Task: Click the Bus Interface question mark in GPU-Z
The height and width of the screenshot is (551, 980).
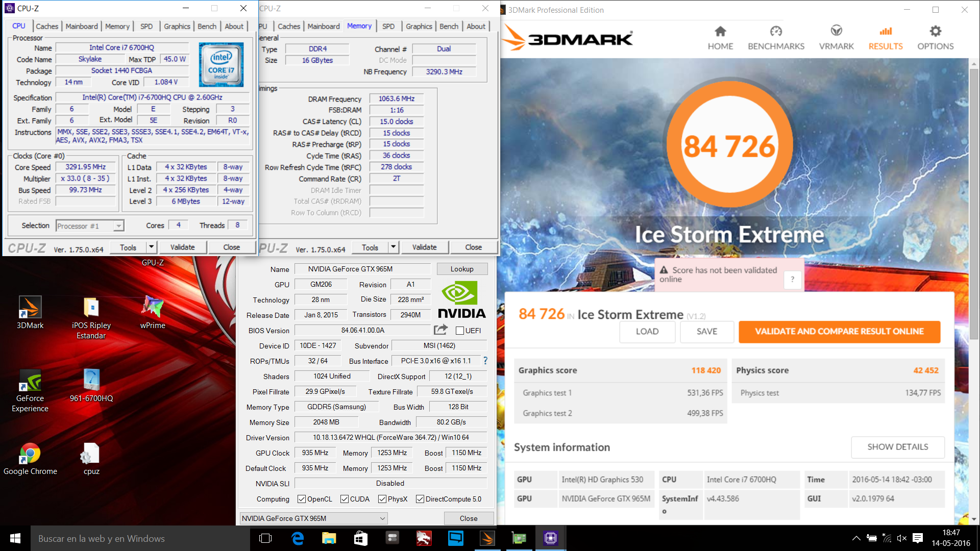Action: (485, 361)
